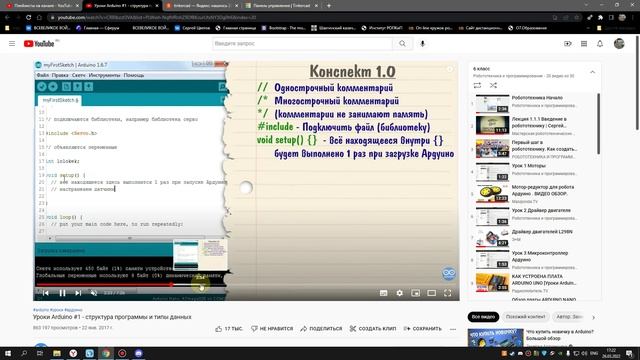
Task: Open File Explorer from the taskbar
Action: pyautogui.click(x=57, y=353)
